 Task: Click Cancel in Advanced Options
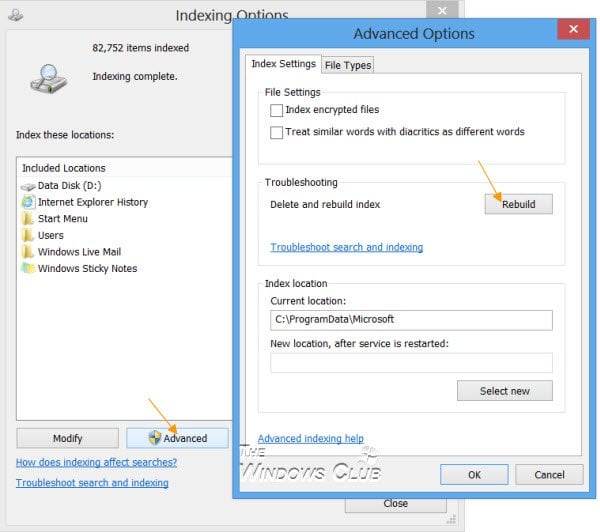tap(549, 475)
